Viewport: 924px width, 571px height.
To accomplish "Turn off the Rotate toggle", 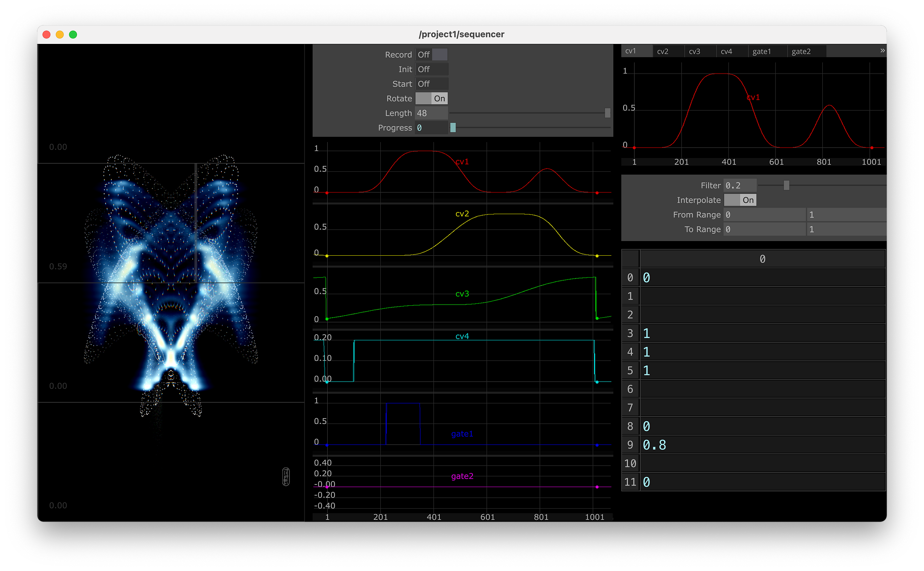I will click(x=432, y=99).
